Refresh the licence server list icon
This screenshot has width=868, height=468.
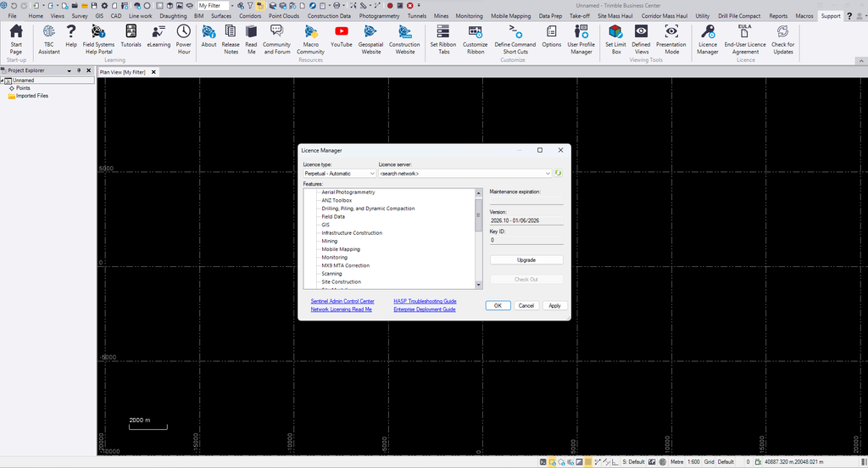(558, 173)
